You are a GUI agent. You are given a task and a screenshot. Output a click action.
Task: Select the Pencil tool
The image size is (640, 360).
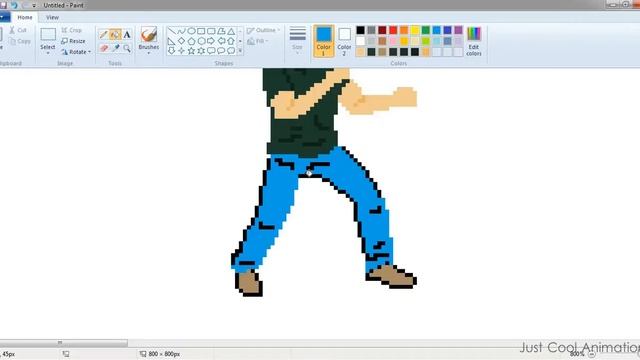[x=104, y=35]
